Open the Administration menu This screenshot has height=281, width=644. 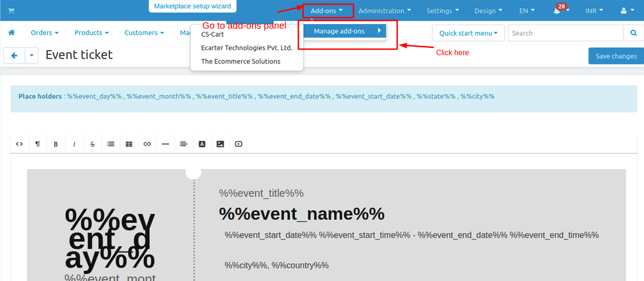384,11
